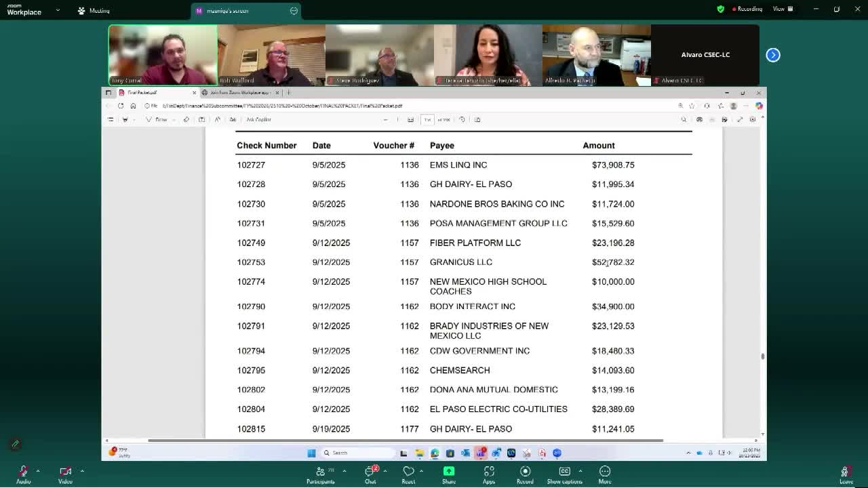The image size is (868, 488).
Task: Select the shared screen tab
Action: coord(245,11)
